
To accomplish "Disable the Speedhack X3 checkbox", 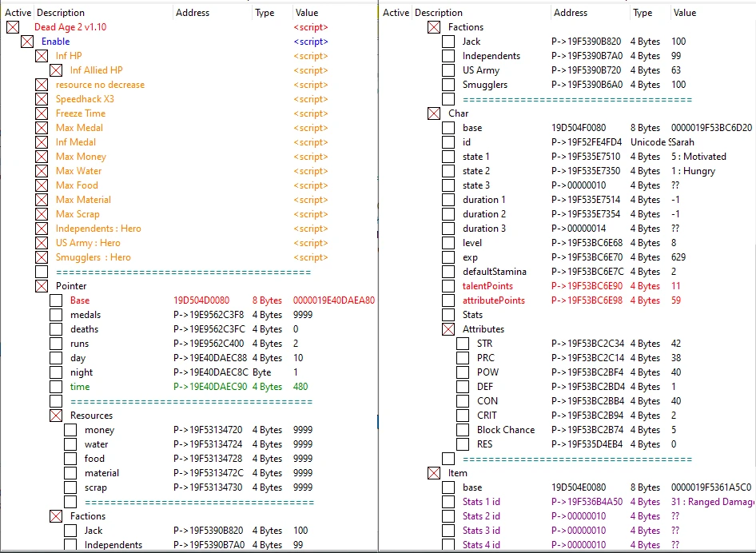I will click(42, 99).
